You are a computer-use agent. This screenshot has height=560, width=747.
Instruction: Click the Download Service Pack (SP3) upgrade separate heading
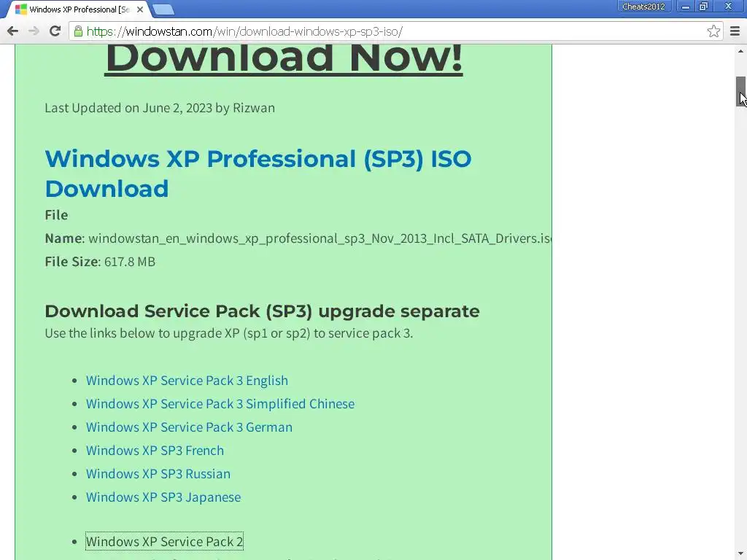pos(262,311)
